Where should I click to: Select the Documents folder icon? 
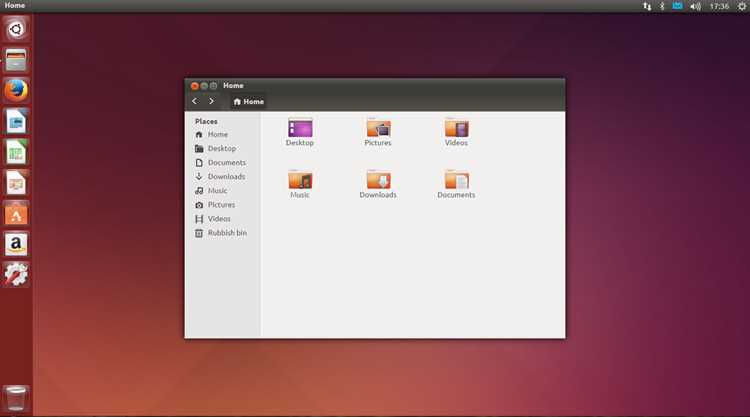pos(456,184)
